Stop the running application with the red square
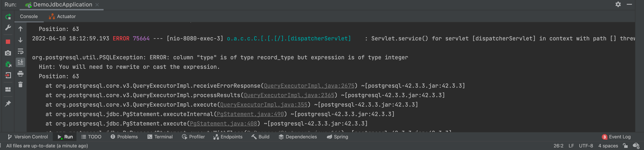Image resolution: width=644 pixels, height=150 pixels. click(x=8, y=42)
